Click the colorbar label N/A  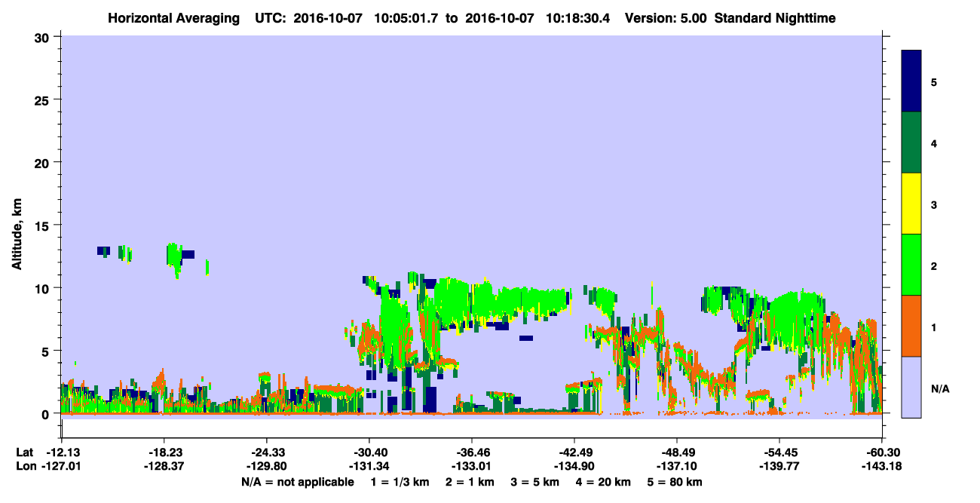click(940, 388)
